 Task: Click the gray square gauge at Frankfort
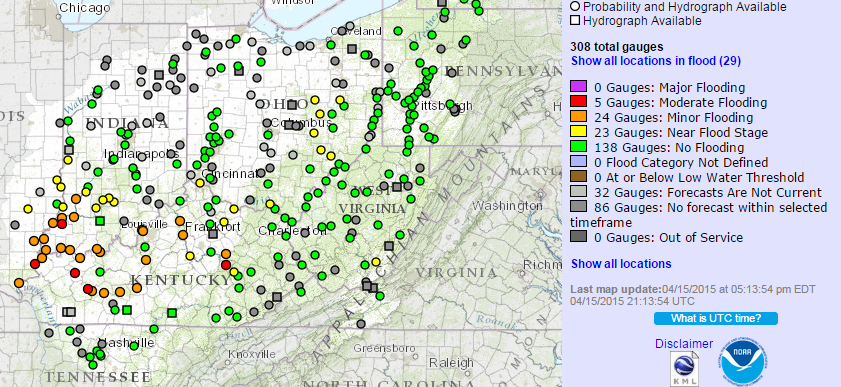point(213,234)
